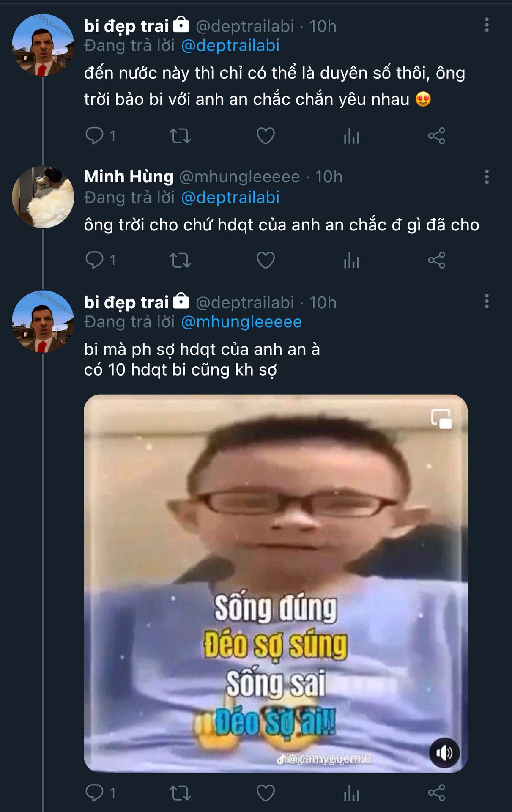The width and height of the screenshot is (512, 812).
Task: View analytics for the first tweet
Action: tap(351, 136)
